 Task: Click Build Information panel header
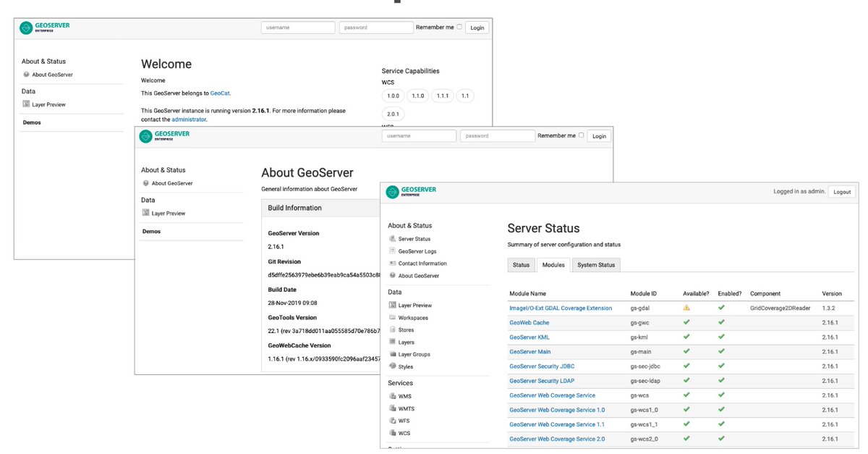[x=320, y=208]
